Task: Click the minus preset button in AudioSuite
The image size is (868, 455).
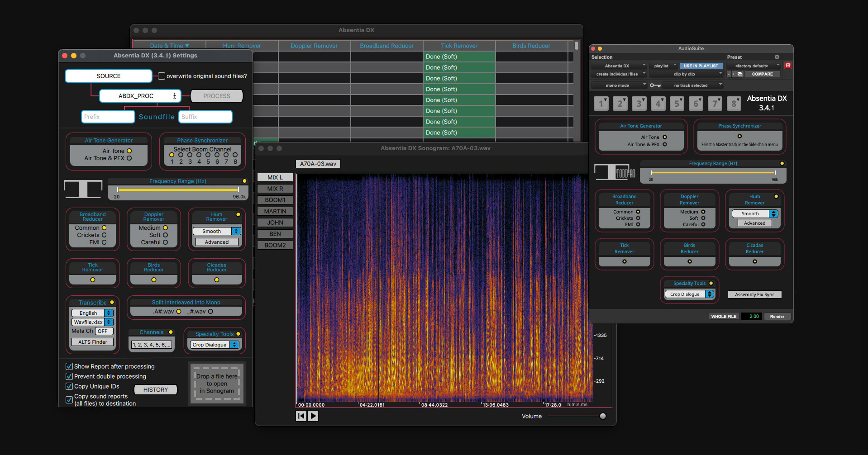Action: click(729, 74)
